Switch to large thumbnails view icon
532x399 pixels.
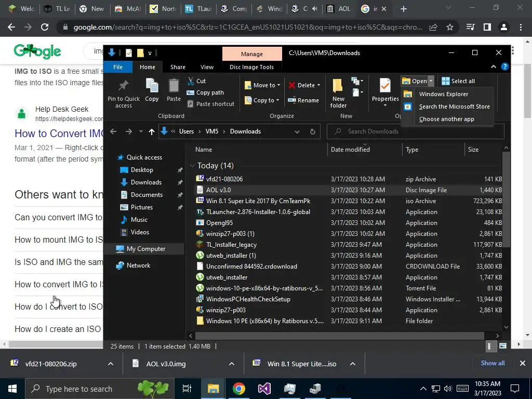(x=503, y=346)
